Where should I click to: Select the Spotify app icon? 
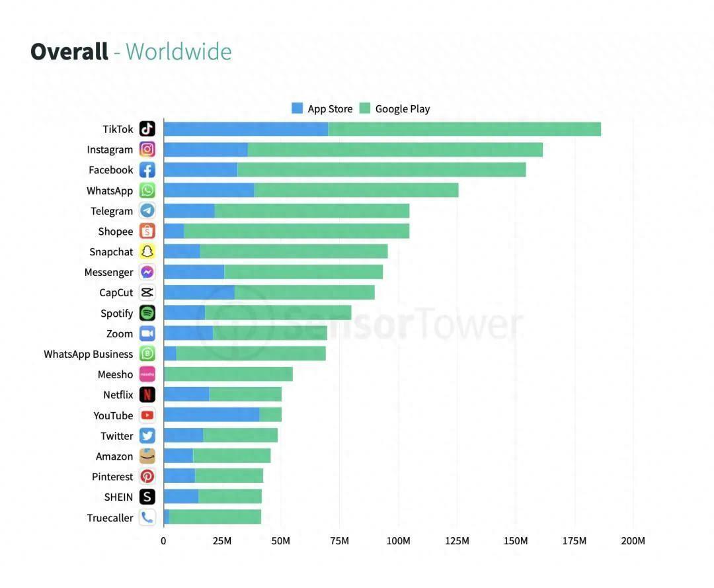147,313
